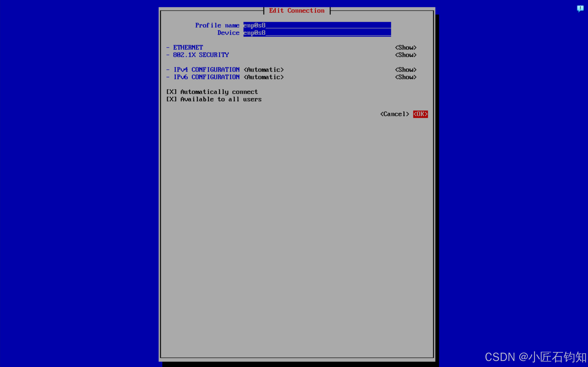Viewport: 588px width, 367px height.
Task: Toggle the Automatically connect checkbox
Action: coord(171,92)
